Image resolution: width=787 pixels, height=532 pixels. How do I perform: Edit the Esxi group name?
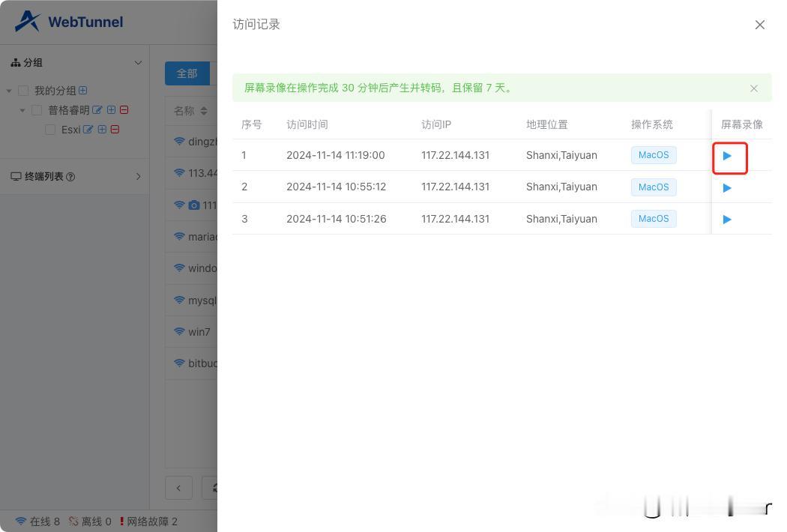88,130
